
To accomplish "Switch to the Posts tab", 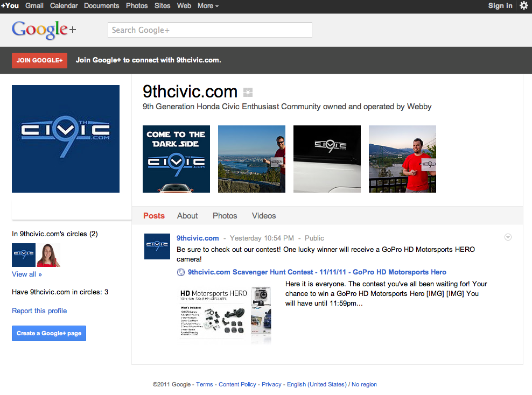I will (x=153, y=216).
